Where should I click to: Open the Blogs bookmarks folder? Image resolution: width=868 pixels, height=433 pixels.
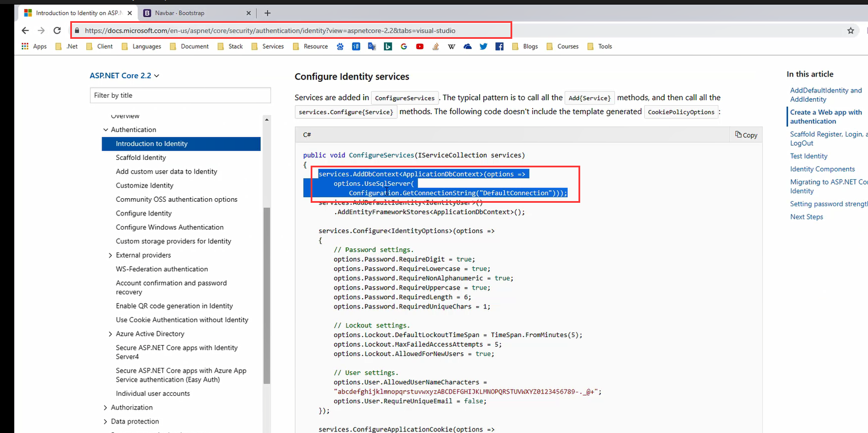(x=525, y=46)
